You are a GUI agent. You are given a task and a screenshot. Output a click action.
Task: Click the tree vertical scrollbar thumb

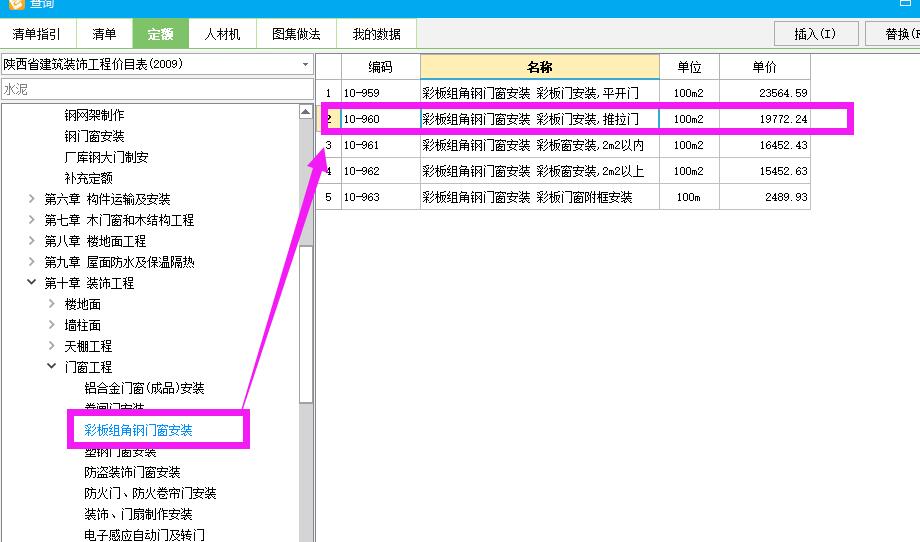[x=306, y=324]
